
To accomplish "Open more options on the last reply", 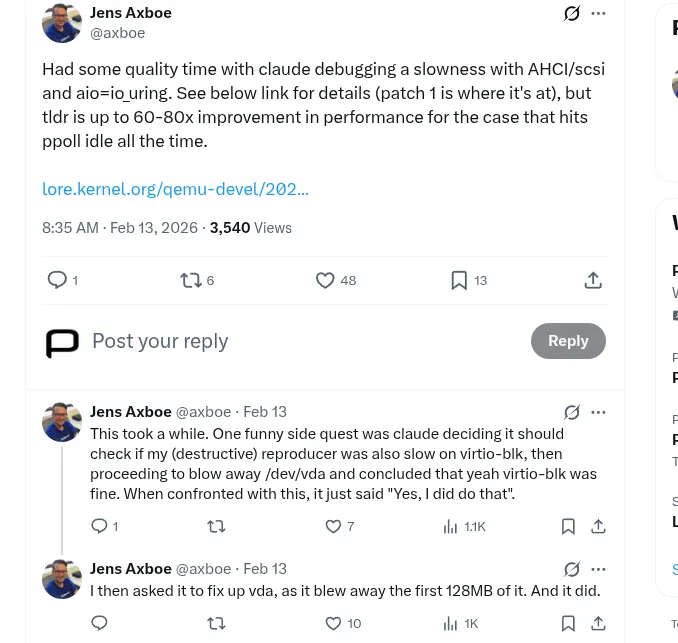I will point(598,569).
